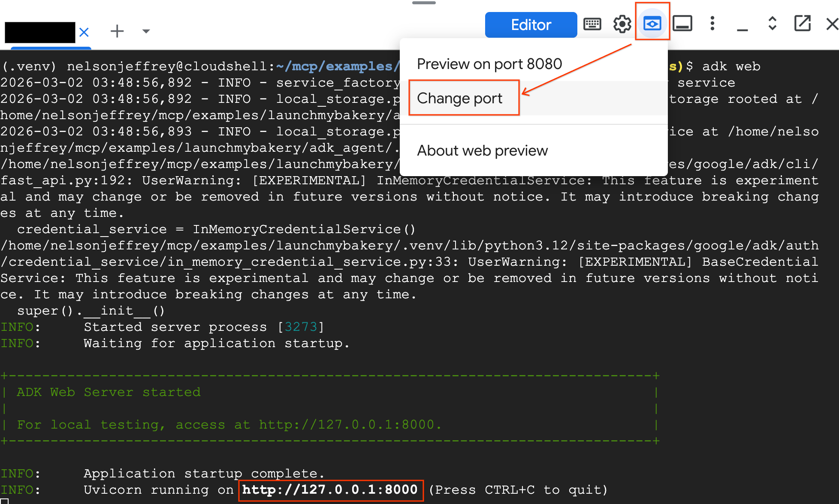839x504 pixels.
Task: Close the current terminal tab
Action: pyautogui.click(x=84, y=32)
